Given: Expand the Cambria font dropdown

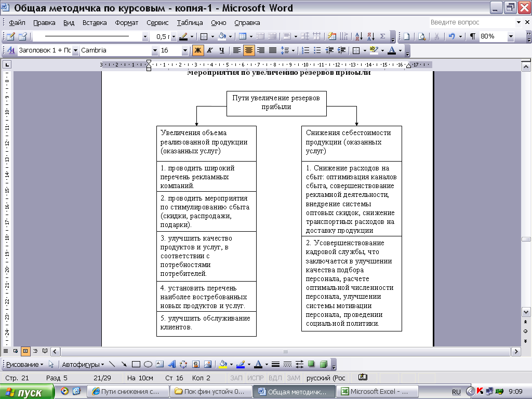Looking at the screenshot, I should (155, 50).
